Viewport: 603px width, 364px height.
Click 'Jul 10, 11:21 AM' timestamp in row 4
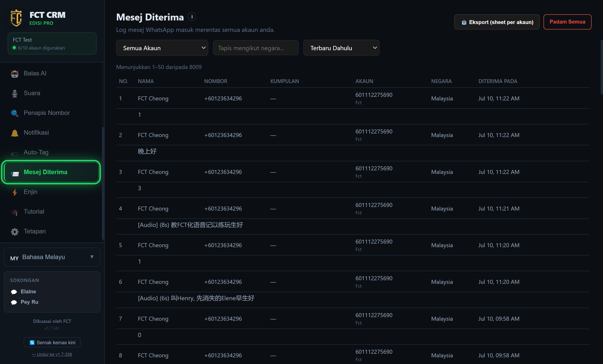coord(499,209)
